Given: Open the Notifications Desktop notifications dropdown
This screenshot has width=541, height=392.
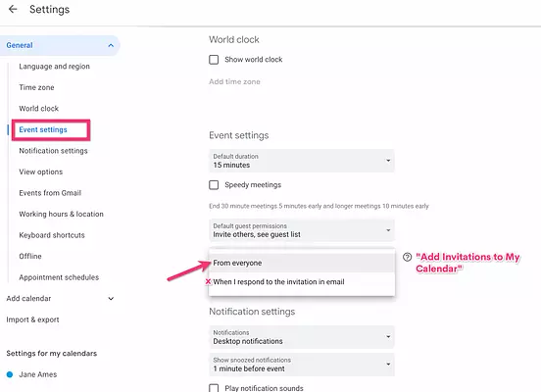Looking at the screenshot, I should pyautogui.click(x=302, y=337).
